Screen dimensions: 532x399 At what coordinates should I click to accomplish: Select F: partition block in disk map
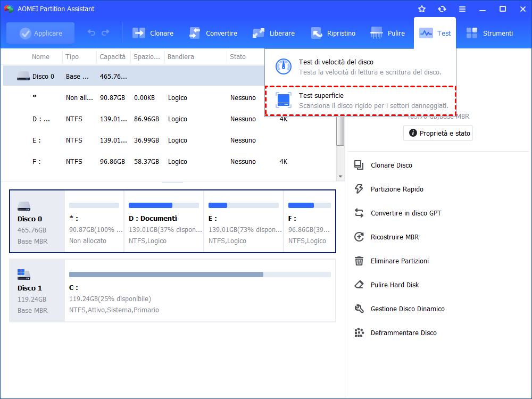coord(310,221)
